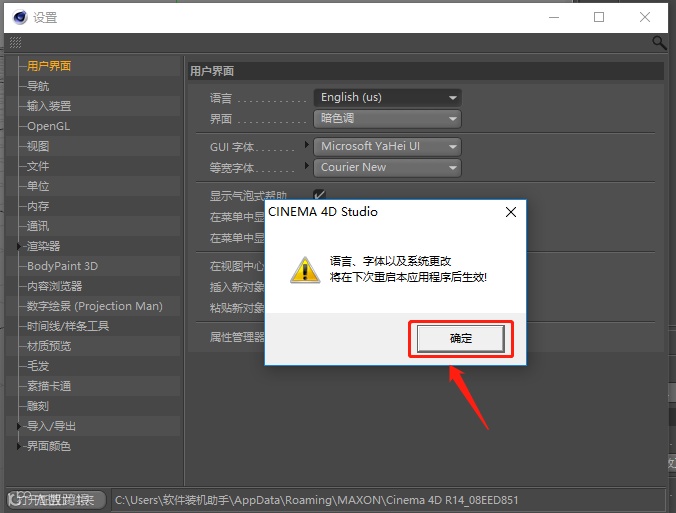Select 素描卡通 in the settings tree
676x513 pixels.
(49, 386)
